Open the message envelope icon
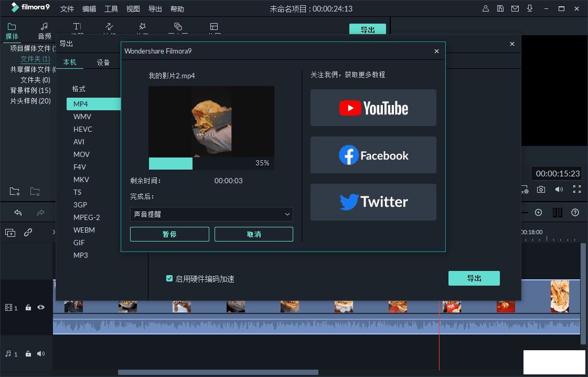This screenshot has height=377, width=588. 515,8
